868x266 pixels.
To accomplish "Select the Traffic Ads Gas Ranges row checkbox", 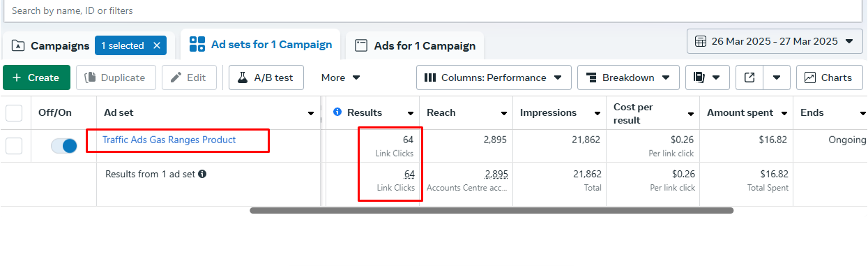I will (x=14, y=146).
